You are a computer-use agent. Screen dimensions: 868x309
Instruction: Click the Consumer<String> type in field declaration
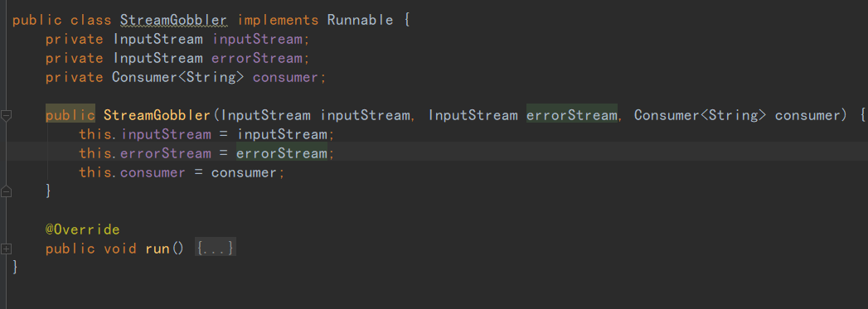pos(177,77)
